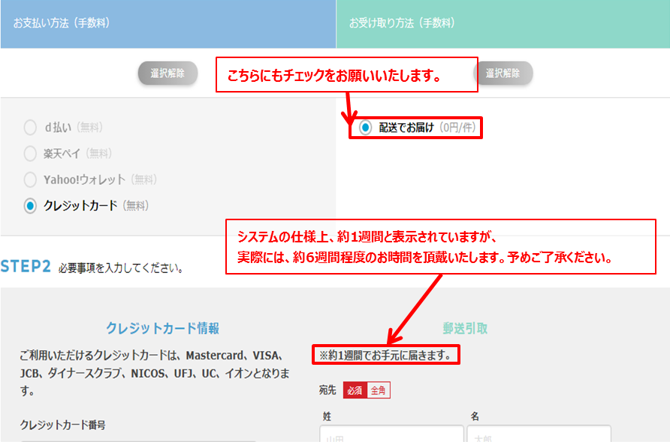
Task: Click the 約6週間程度 red notice box
Action: tap(441, 247)
